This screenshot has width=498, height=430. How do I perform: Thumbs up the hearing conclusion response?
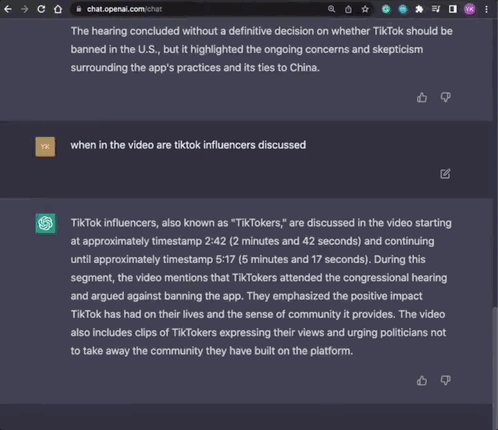coord(422,97)
